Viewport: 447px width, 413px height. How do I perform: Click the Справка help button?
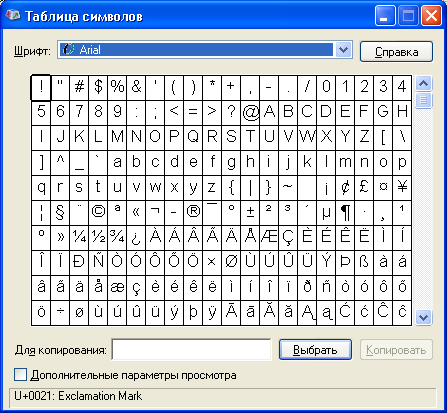click(x=396, y=52)
